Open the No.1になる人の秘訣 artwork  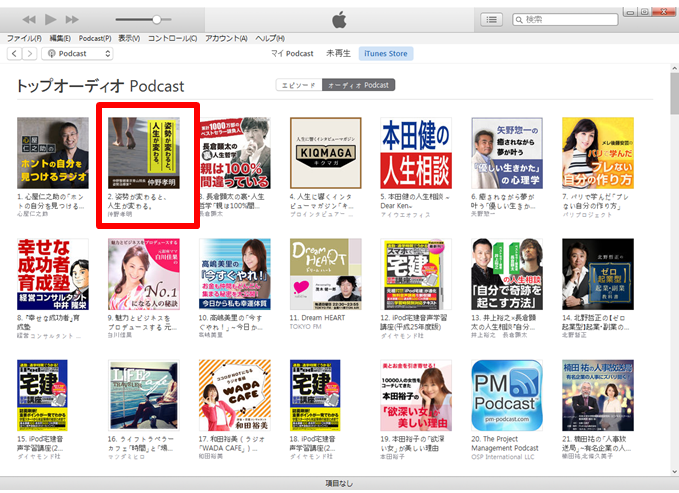(x=144, y=274)
